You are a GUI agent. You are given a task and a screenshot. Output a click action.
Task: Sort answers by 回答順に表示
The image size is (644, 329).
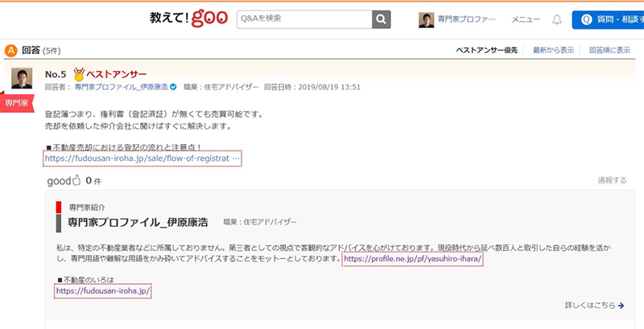[x=609, y=51]
